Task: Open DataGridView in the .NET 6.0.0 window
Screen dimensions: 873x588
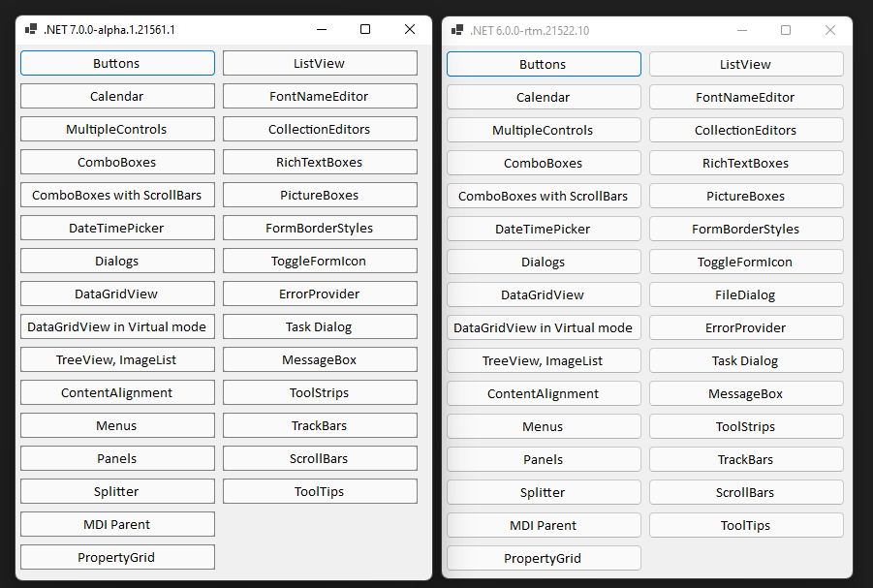Action: [544, 294]
